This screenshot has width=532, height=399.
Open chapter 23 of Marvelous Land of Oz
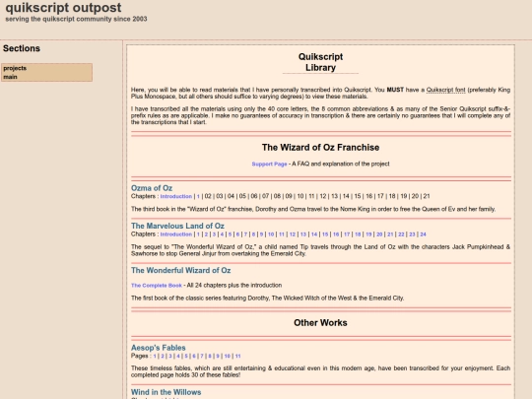click(x=412, y=234)
